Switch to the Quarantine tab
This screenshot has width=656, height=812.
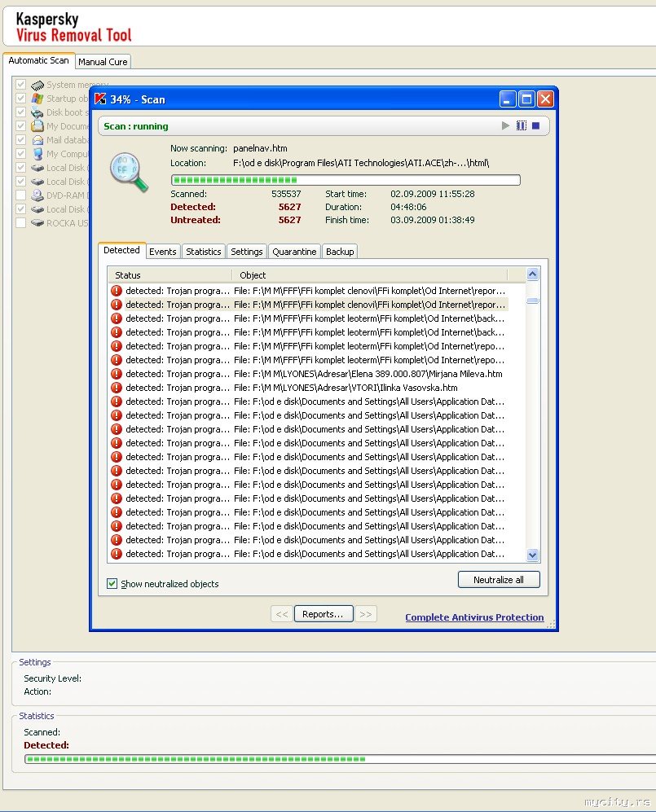pos(294,252)
